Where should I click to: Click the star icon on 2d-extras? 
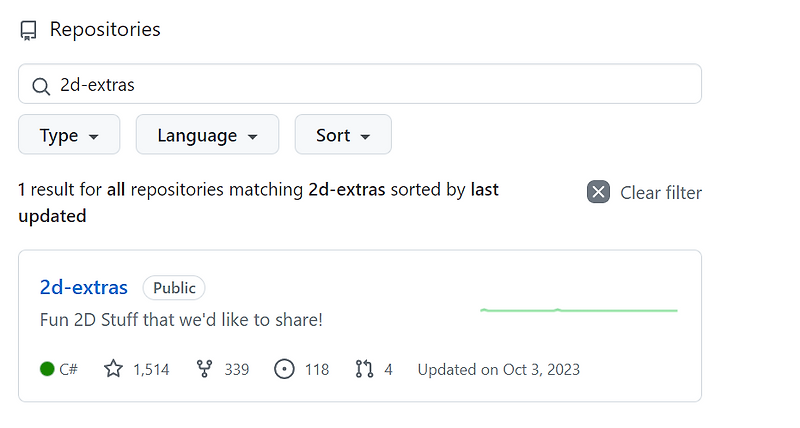point(113,369)
